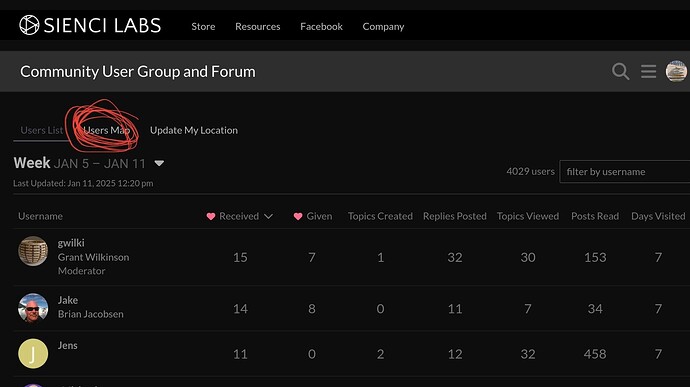Viewport: 690px width, 387px height.
Task: Open Jens' yellow letter avatar
Action: coord(33,354)
